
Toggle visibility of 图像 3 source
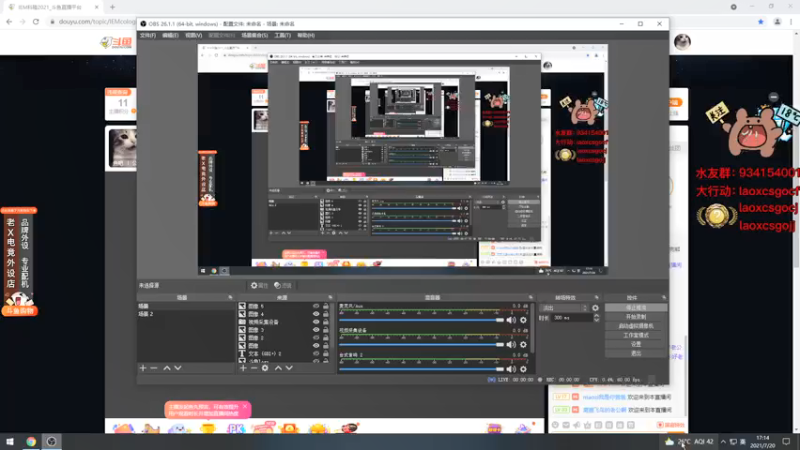(x=316, y=330)
